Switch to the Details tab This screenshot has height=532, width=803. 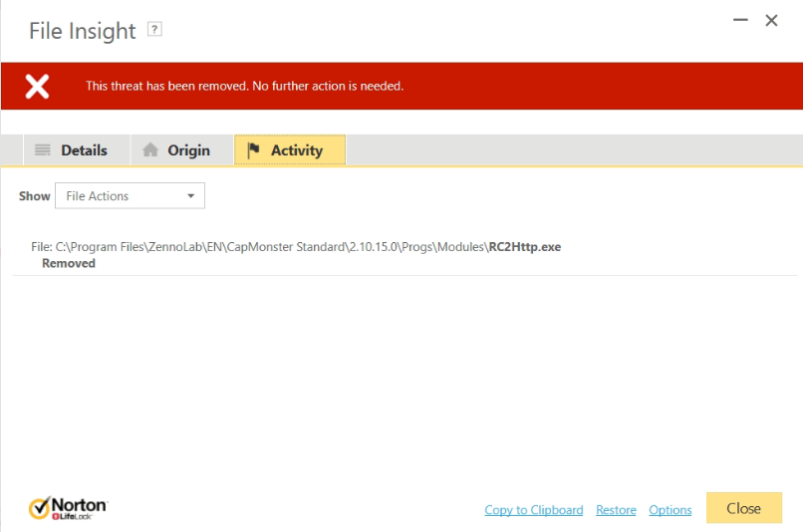point(76,150)
